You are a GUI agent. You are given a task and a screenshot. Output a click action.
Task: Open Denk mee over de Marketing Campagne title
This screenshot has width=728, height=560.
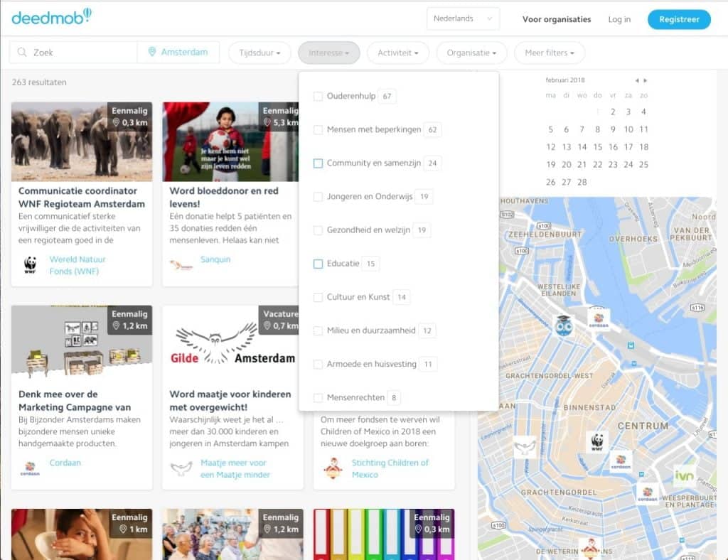(75, 400)
